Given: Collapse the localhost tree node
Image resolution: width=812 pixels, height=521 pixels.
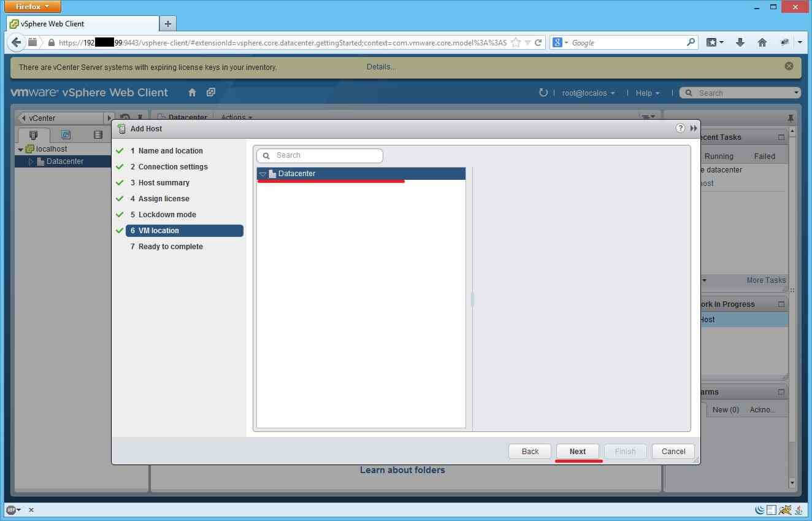Looking at the screenshot, I should point(20,150).
